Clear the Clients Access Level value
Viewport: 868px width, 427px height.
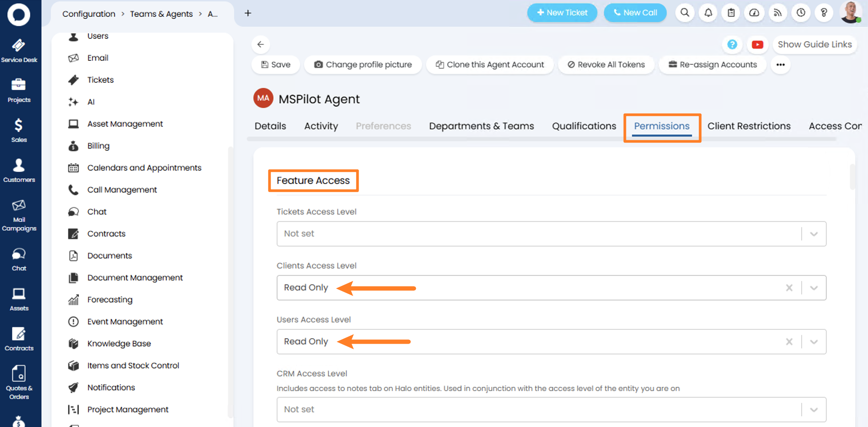[x=789, y=288]
